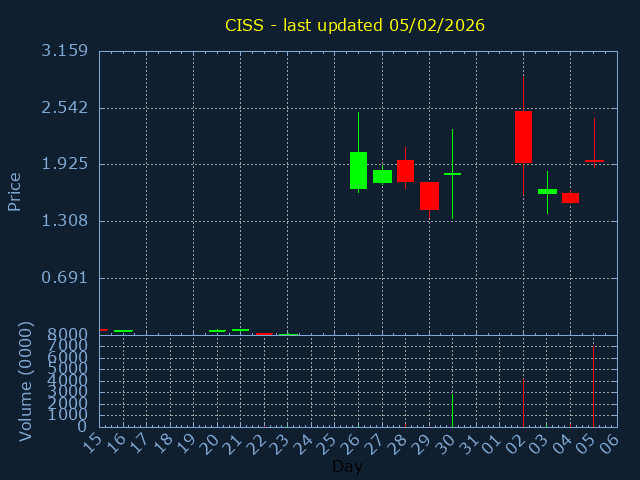Click the small red candle on day 04
The height and width of the screenshot is (480, 640).
coord(570,198)
